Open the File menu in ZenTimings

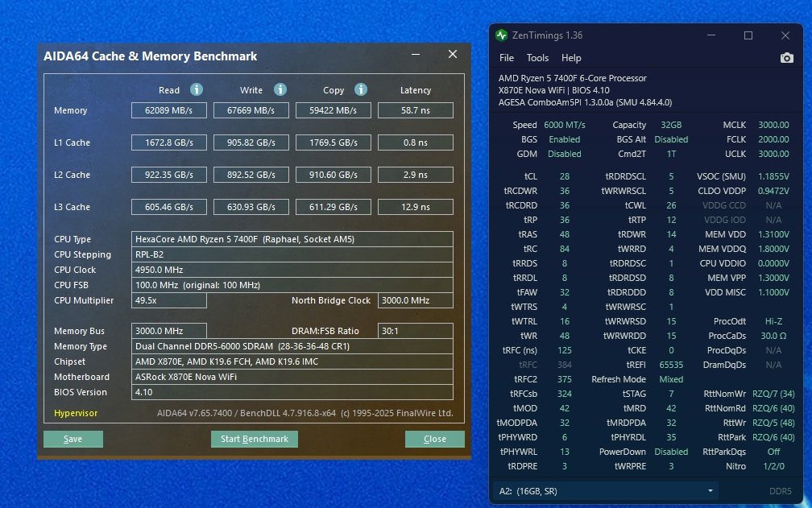[507, 58]
